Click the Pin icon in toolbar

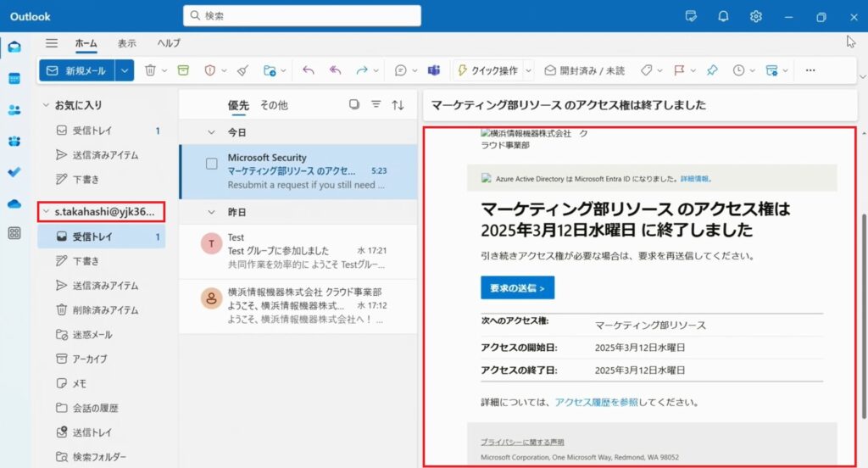click(x=712, y=70)
